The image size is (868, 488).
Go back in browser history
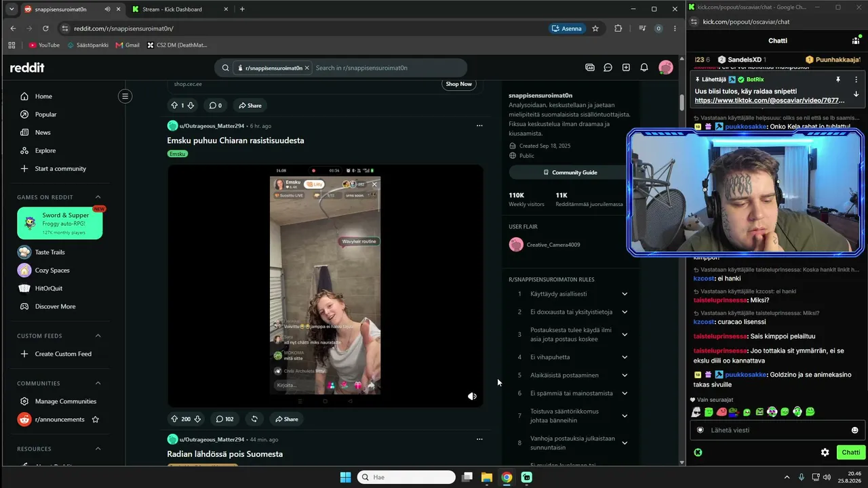coord(13,28)
